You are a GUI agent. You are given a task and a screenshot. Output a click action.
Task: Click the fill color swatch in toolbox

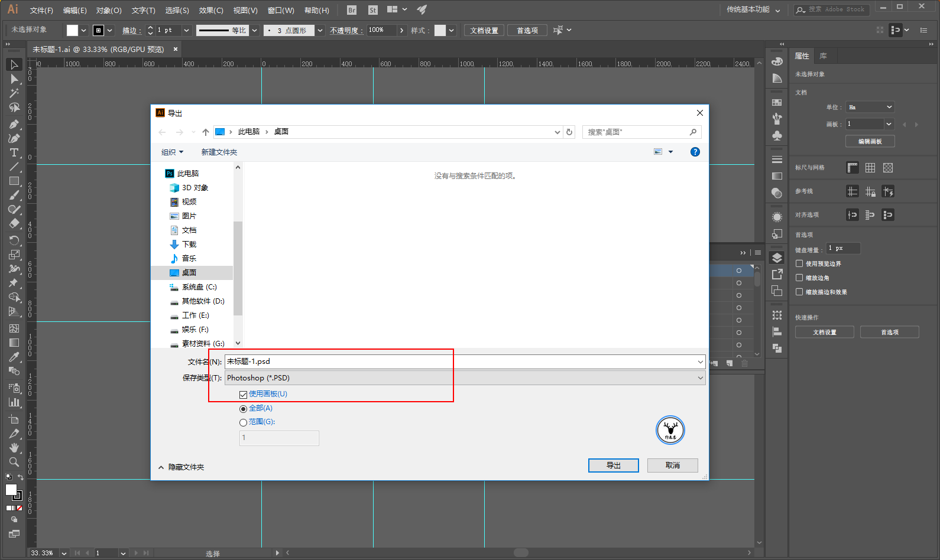[x=11, y=490]
